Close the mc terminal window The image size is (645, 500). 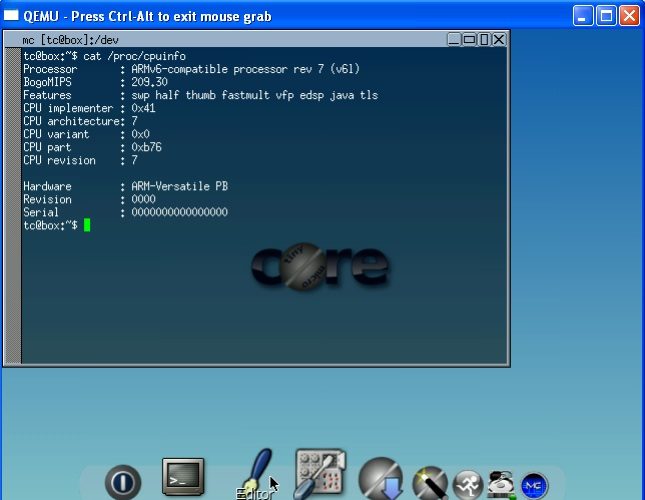tap(499, 39)
